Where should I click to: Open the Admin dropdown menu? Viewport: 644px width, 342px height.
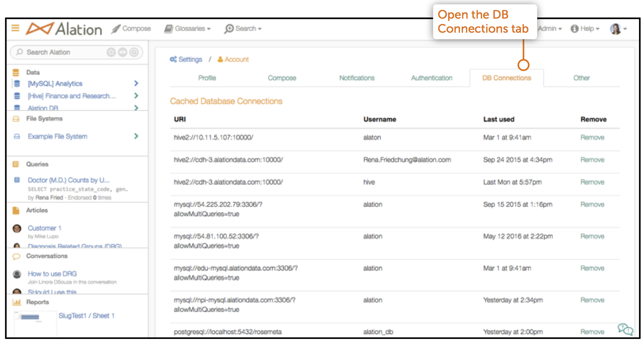tap(550, 29)
